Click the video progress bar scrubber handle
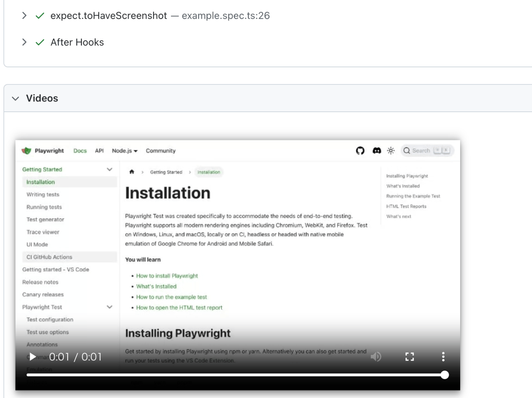The height and width of the screenshot is (398, 532). [445, 375]
